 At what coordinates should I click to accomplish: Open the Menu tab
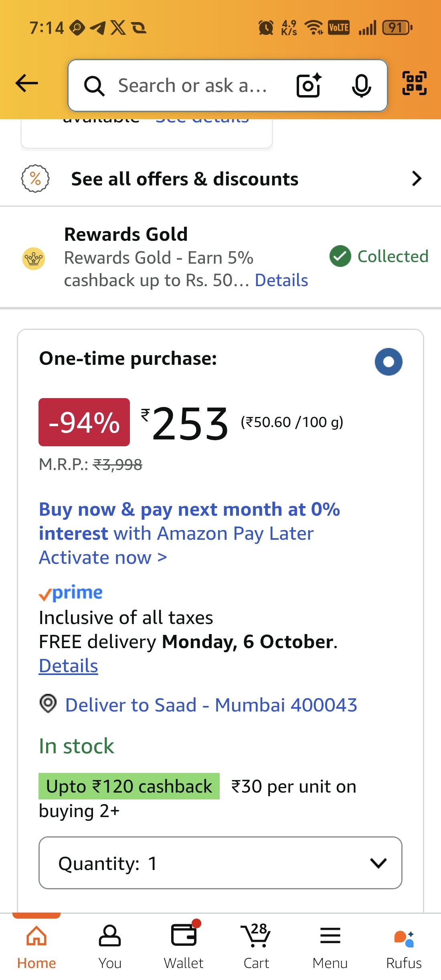[x=330, y=945]
